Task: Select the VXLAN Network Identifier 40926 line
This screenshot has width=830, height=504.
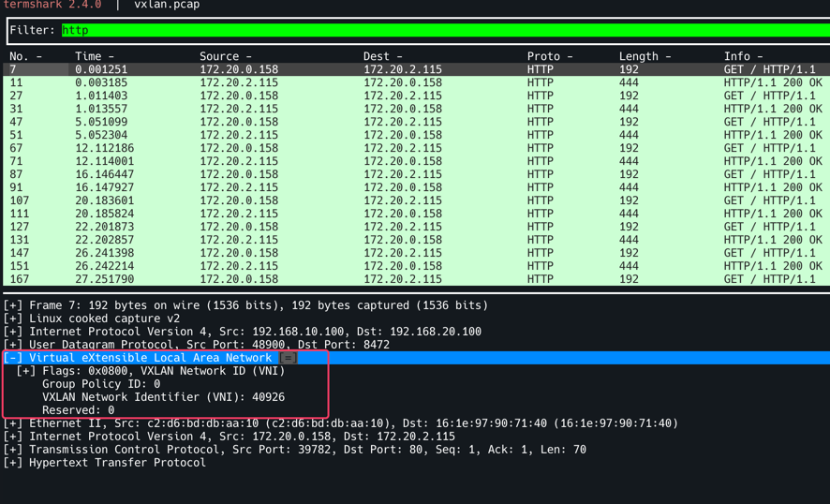Action: click(x=163, y=397)
